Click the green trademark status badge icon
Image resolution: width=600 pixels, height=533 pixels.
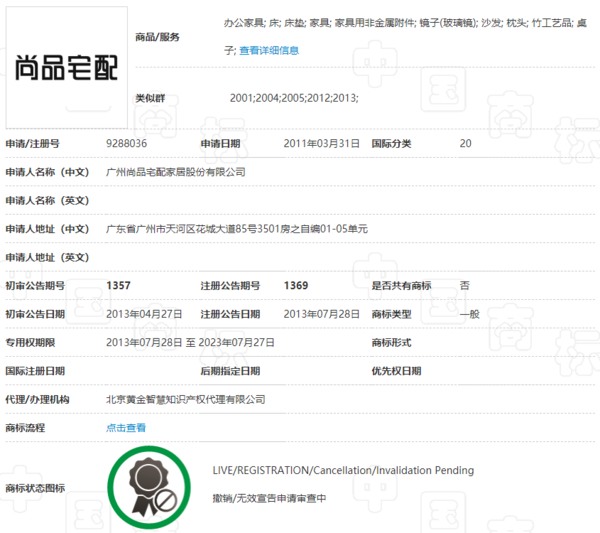[149, 487]
